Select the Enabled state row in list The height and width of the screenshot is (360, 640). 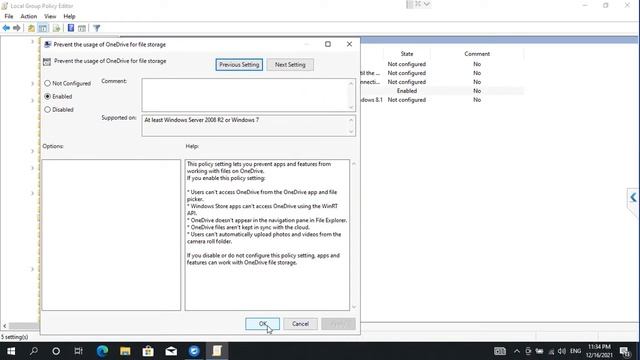[x=442, y=91]
